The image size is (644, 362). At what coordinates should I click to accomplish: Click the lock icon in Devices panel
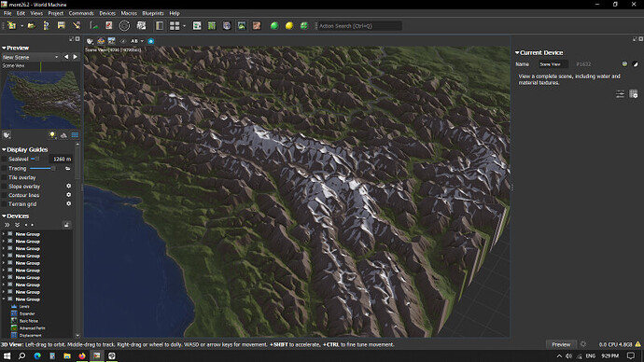(x=66, y=225)
